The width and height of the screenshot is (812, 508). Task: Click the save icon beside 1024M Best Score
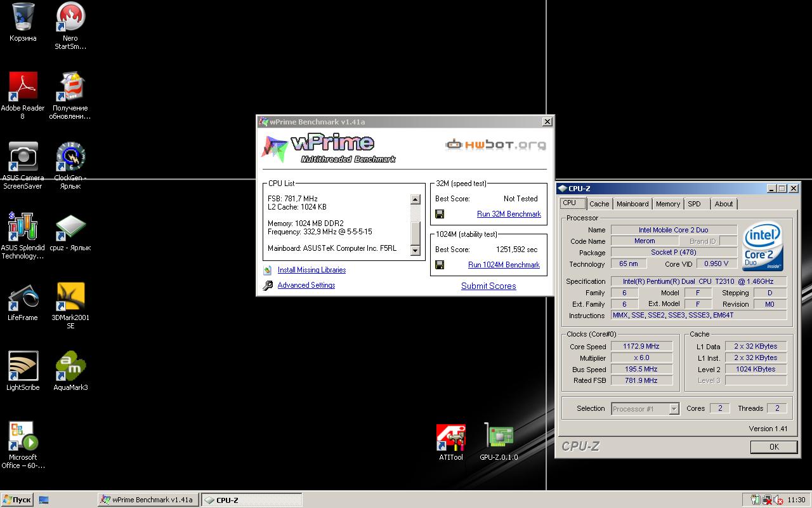440,265
